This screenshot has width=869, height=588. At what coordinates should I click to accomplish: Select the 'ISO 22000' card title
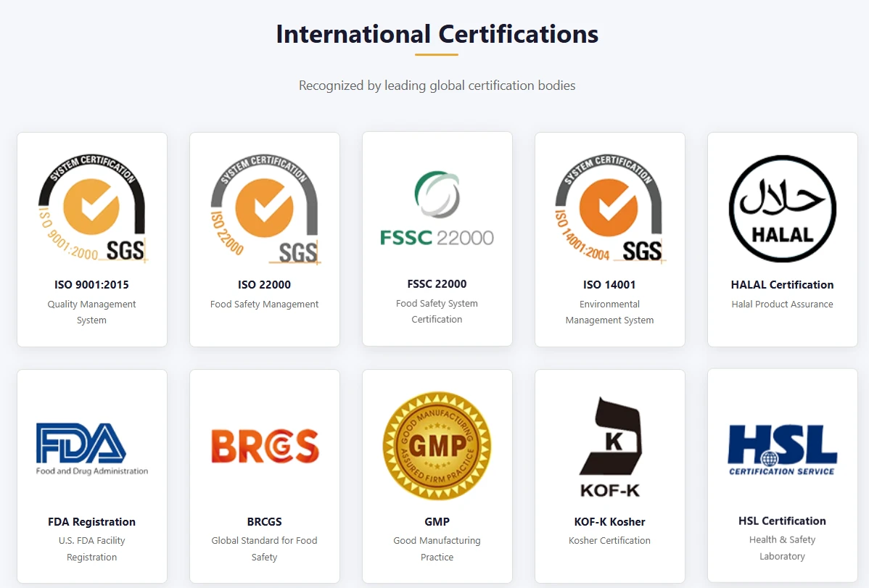coord(264,284)
